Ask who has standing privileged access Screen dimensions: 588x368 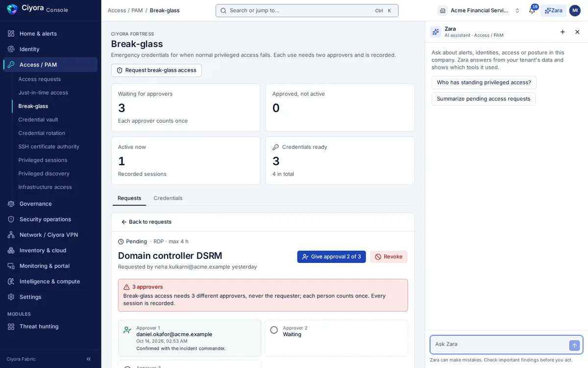coord(484,82)
